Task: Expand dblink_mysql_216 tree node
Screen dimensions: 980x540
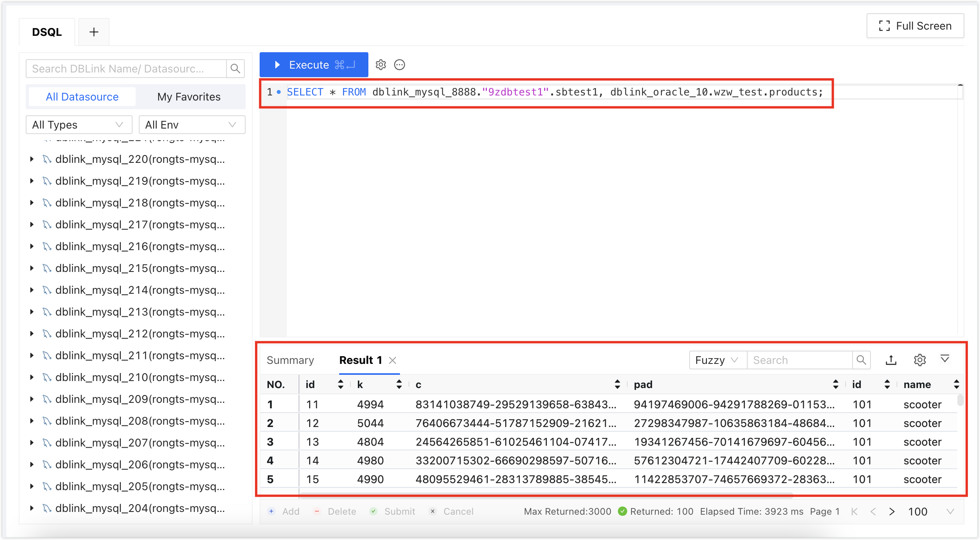Action: 32,246
